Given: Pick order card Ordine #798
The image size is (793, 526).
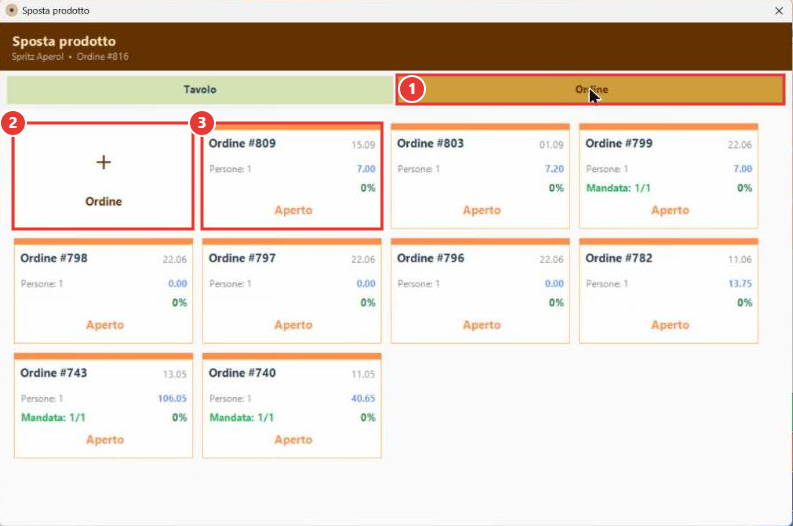Looking at the screenshot, I should point(103,291).
